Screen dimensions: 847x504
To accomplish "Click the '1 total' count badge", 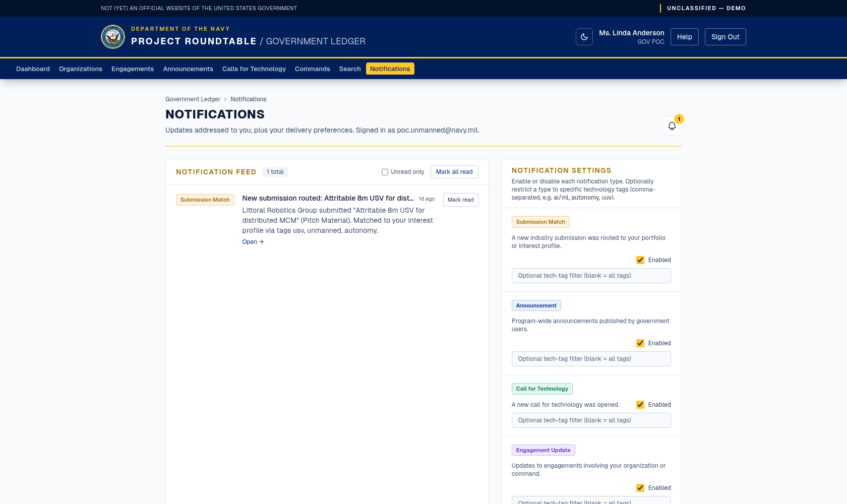I will pos(275,172).
